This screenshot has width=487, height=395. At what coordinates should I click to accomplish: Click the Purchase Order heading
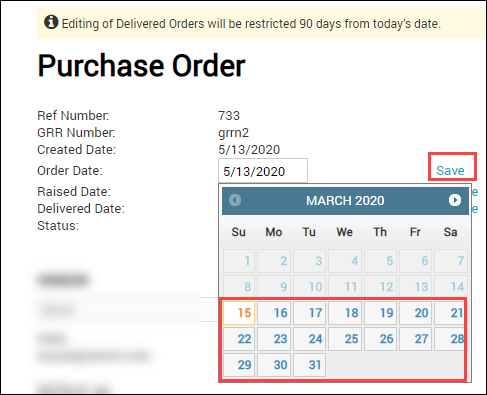141,66
